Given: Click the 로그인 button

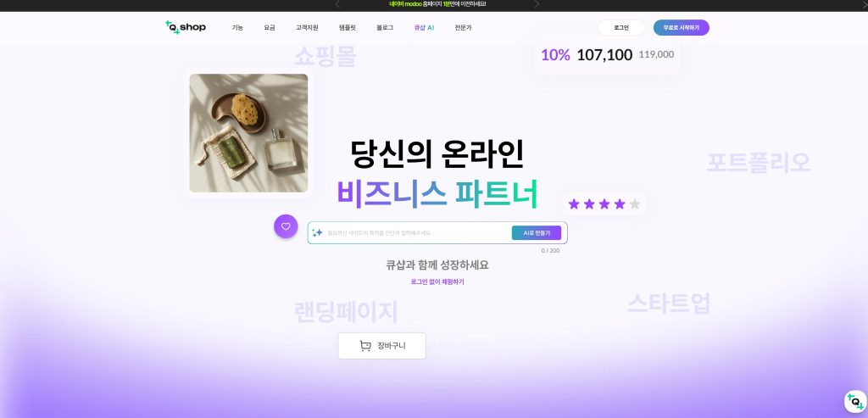Looking at the screenshot, I should pos(621,28).
